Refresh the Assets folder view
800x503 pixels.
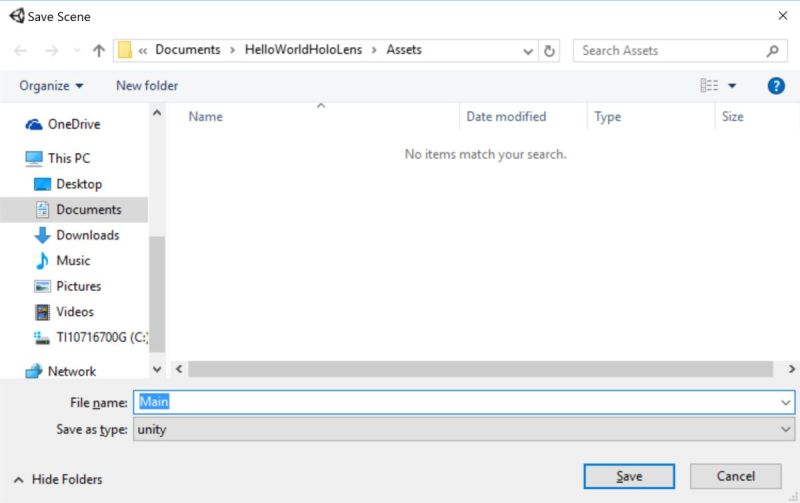pyautogui.click(x=549, y=51)
